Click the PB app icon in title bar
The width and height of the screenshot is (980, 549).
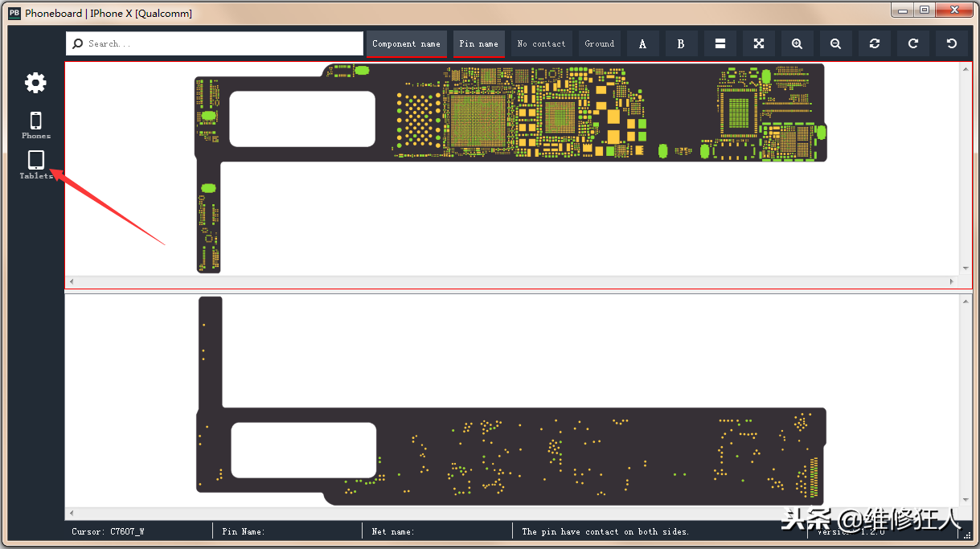[14, 13]
